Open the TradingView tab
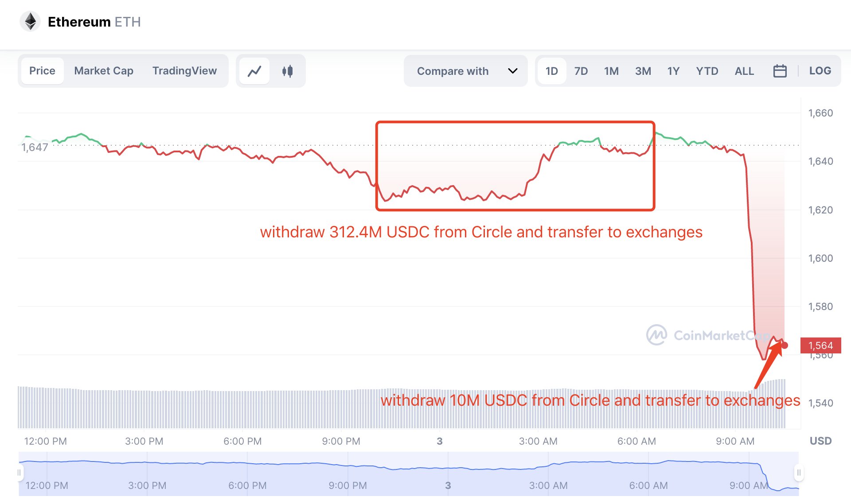 pos(185,70)
